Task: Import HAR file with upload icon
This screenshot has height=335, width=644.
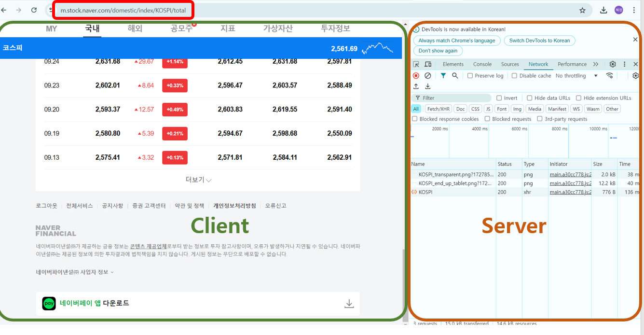Action: [x=416, y=86]
